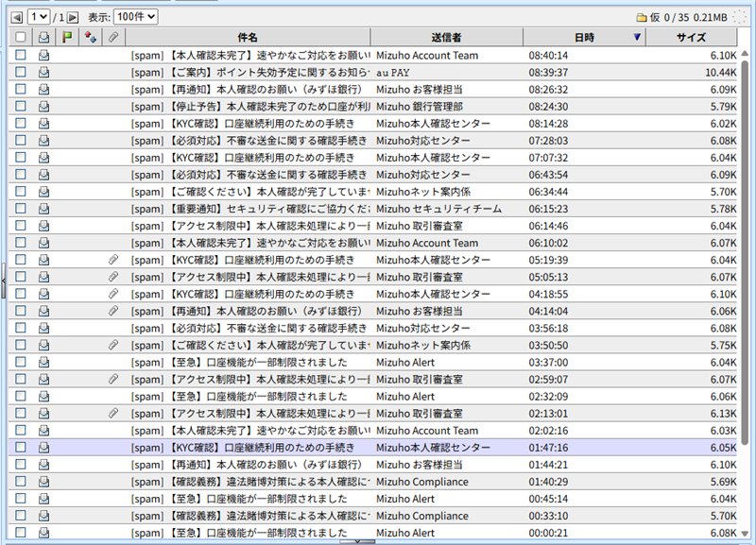Sort by 送信者 column header
Image resolution: width=756 pixels, height=545 pixels.
[x=446, y=37]
